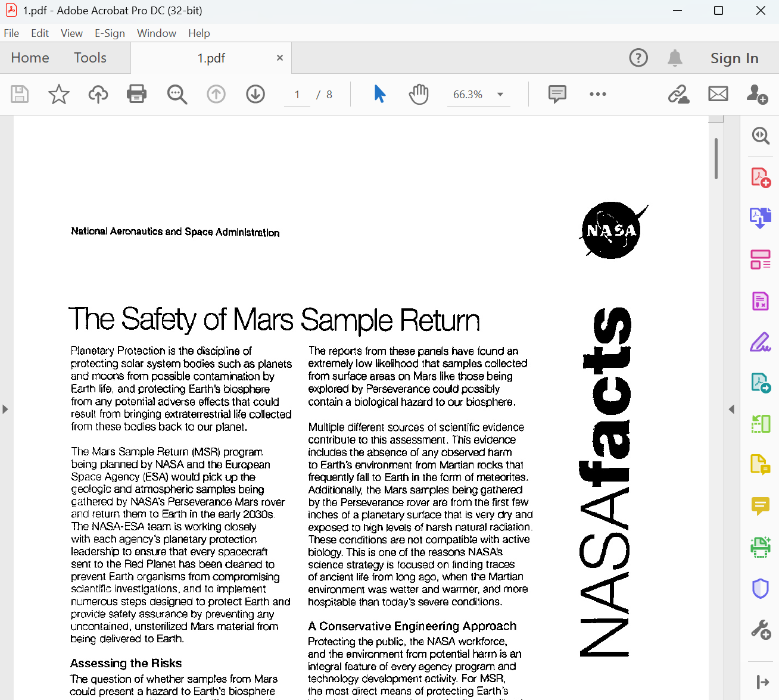Expand the left navigation pane
779x700 pixels.
point(5,409)
